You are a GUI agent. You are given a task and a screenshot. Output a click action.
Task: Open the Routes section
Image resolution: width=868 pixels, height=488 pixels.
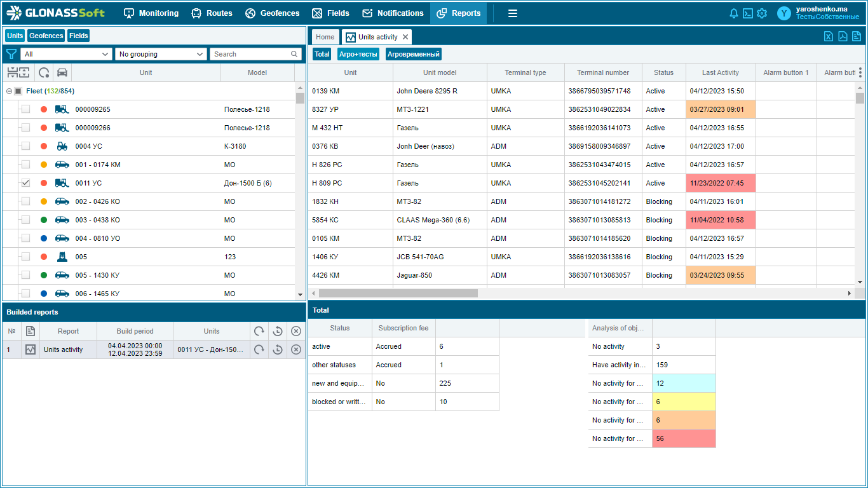click(x=212, y=13)
